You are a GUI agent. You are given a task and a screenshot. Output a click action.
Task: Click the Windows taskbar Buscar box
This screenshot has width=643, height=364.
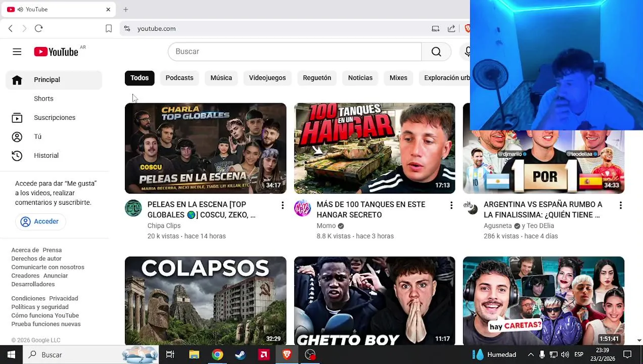pyautogui.click(x=91, y=355)
